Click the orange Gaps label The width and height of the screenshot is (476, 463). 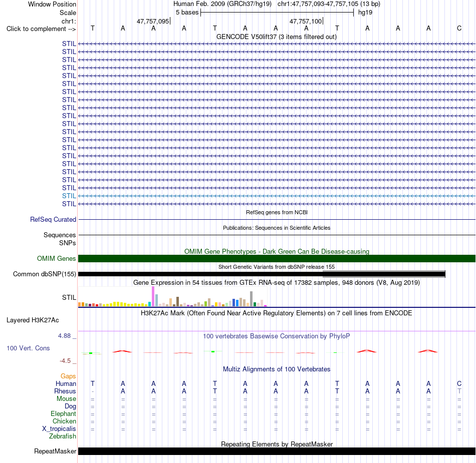pyautogui.click(x=68, y=376)
